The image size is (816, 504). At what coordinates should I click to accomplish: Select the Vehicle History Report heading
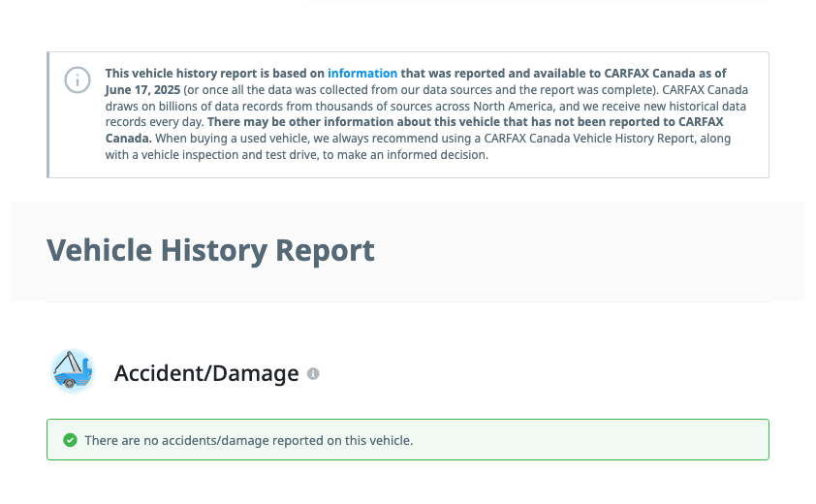[x=210, y=250]
